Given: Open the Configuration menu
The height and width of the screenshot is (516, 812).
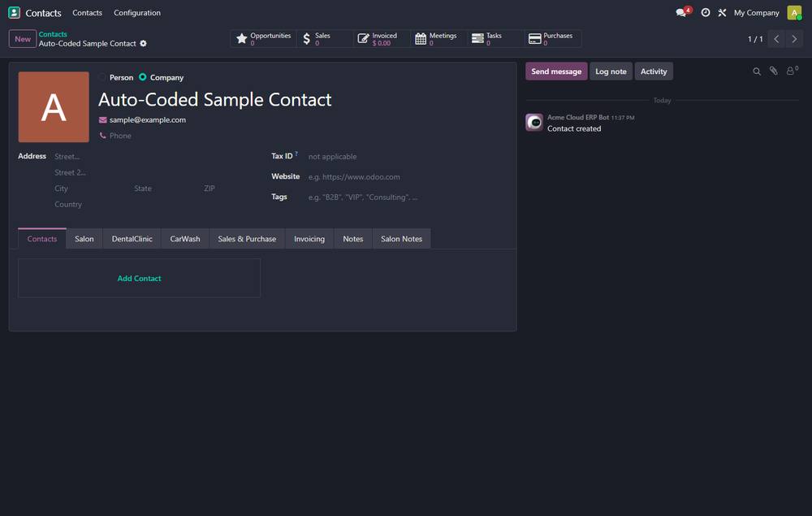Looking at the screenshot, I should click(137, 12).
